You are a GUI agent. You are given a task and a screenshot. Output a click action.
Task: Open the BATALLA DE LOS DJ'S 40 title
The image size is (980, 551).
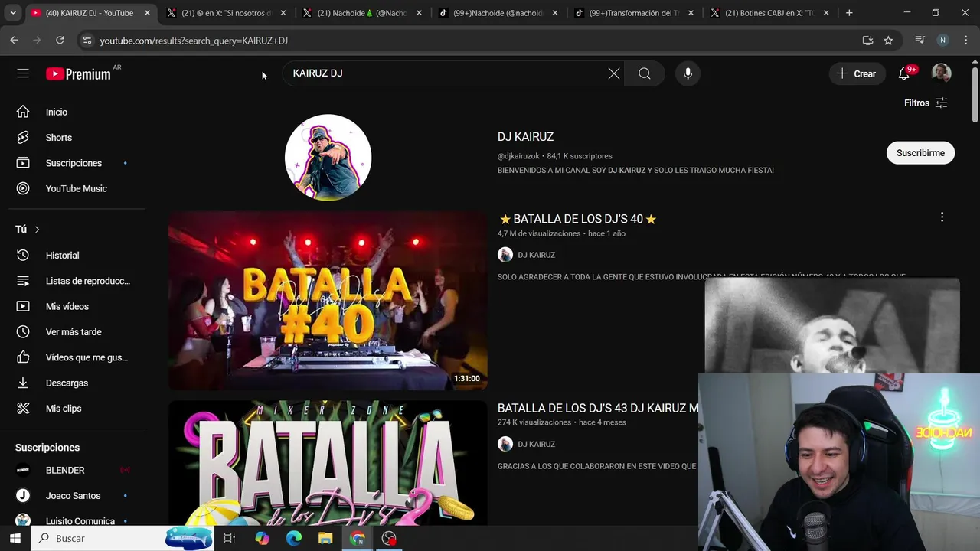click(x=577, y=219)
